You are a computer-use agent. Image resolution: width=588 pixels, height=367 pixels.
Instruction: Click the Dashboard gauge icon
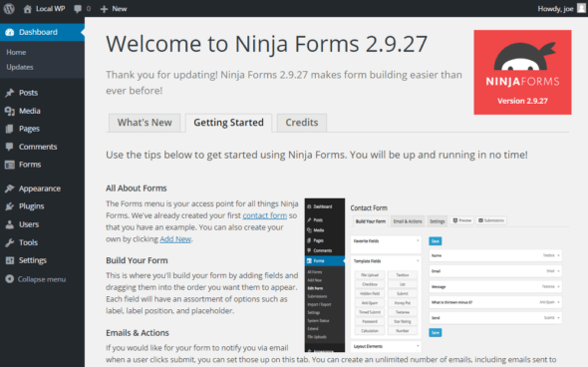tap(10, 32)
